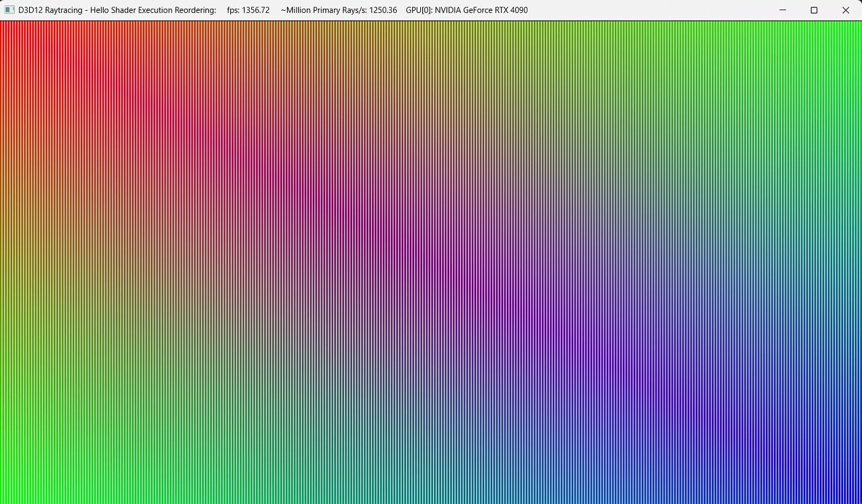The image size is (862, 504).
Task: Minimize the D3D12 Raytracing window
Action: coord(783,10)
